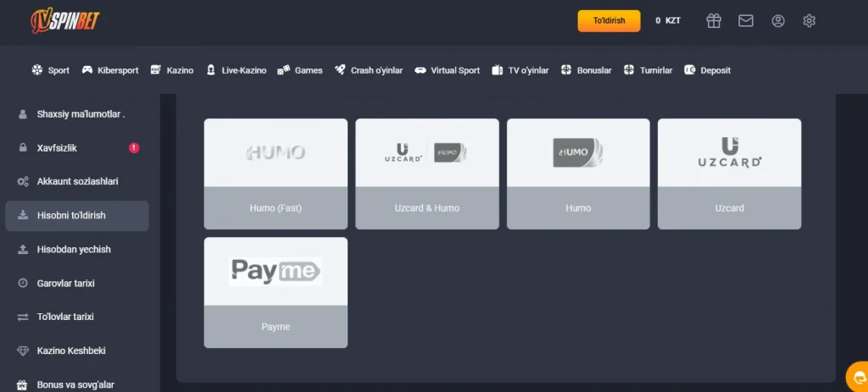Image resolution: width=868 pixels, height=392 pixels.
Task: Click the person icon beside Shaxsiy ma'lumotlar
Action: click(23, 114)
